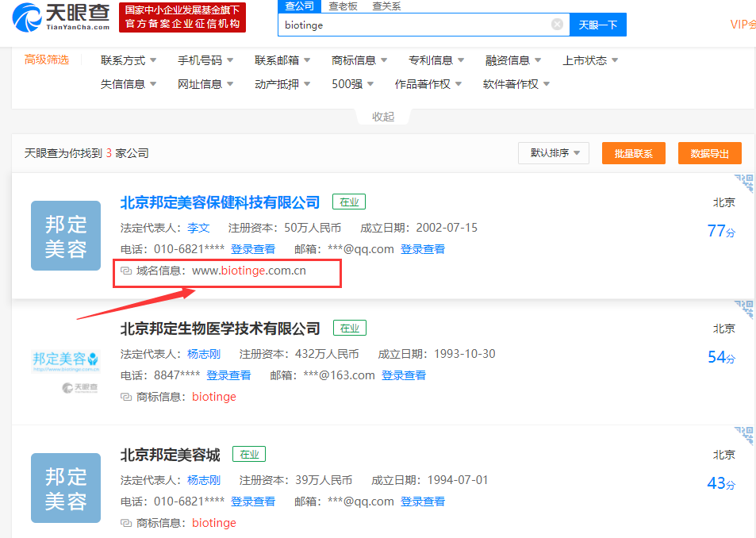This screenshot has height=538, width=756.
Task: Clear the search box with X icon
Action: pyautogui.click(x=557, y=25)
